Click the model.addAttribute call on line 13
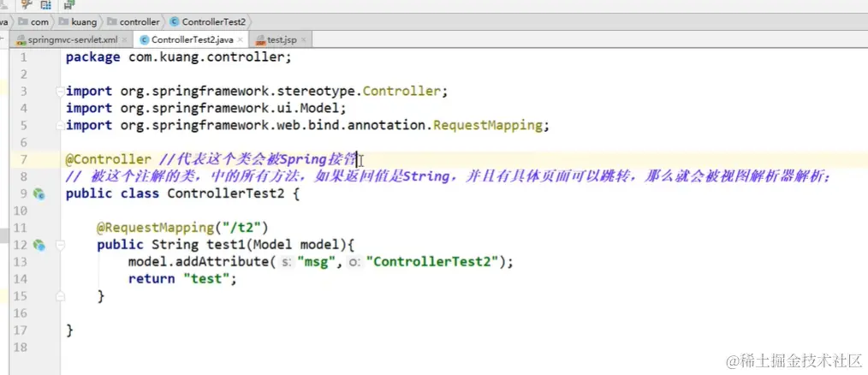 (321, 261)
